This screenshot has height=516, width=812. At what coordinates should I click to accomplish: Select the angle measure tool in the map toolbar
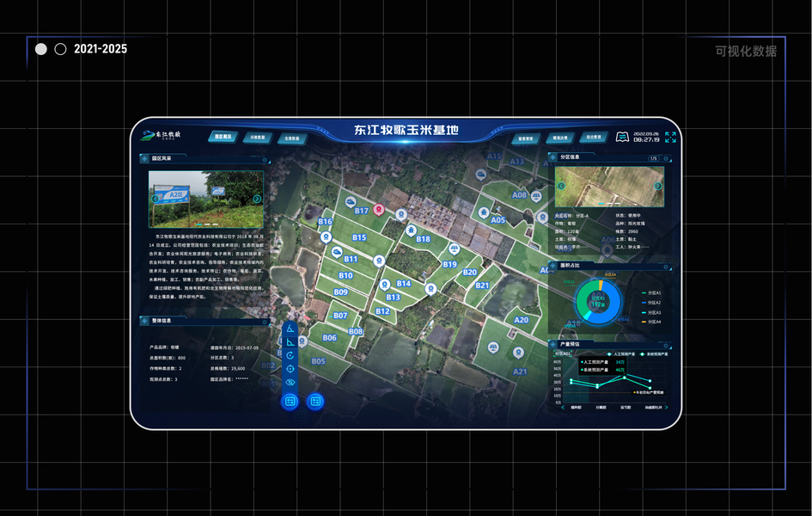(290, 329)
